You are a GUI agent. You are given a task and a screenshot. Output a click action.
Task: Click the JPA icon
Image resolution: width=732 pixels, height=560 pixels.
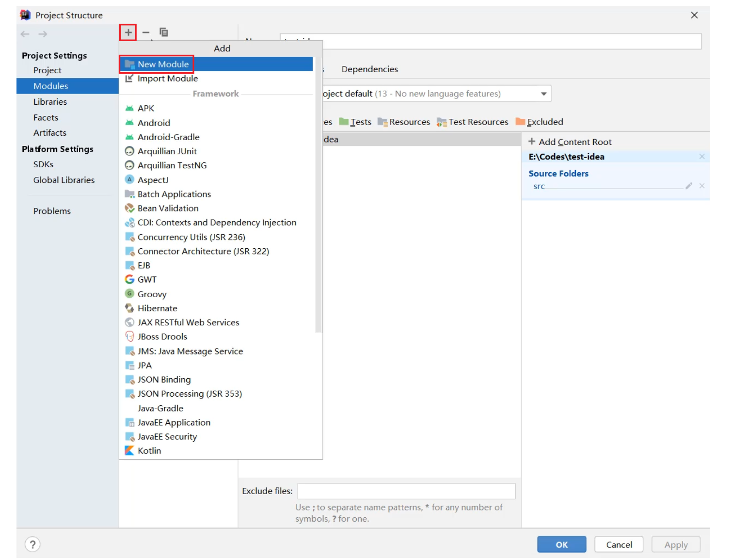pyautogui.click(x=129, y=365)
